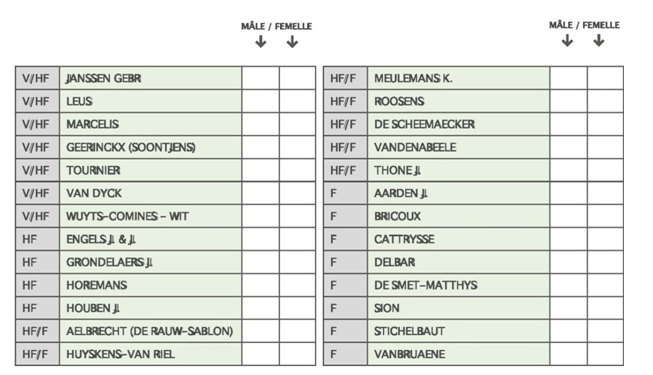Click the right table's FEMELLE down arrow

pyautogui.click(x=599, y=40)
